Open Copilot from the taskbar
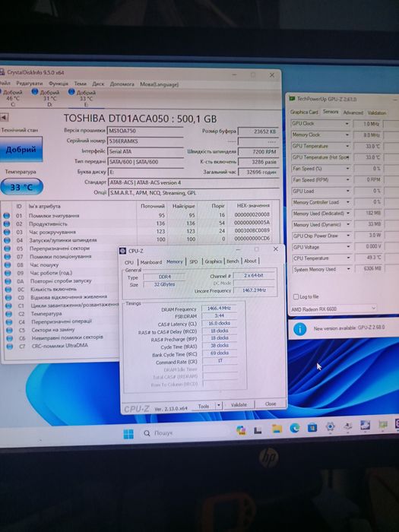Viewport: 399px width, 532px height. (241, 430)
